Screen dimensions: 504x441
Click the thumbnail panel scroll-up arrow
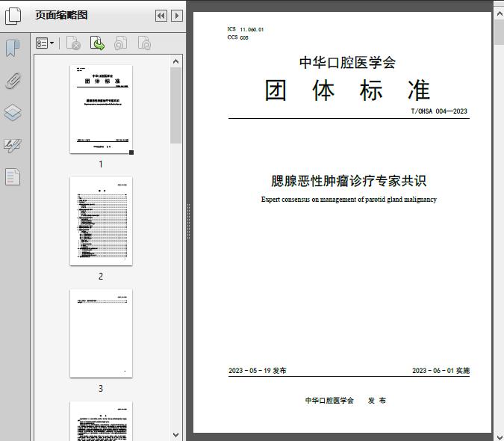click(x=175, y=61)
